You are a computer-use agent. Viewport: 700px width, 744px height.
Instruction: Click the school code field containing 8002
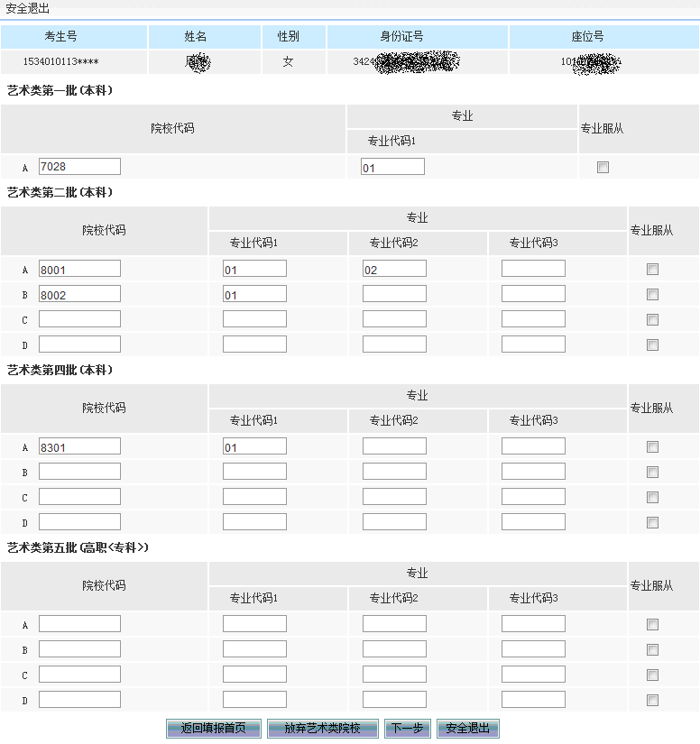[79, 294]
